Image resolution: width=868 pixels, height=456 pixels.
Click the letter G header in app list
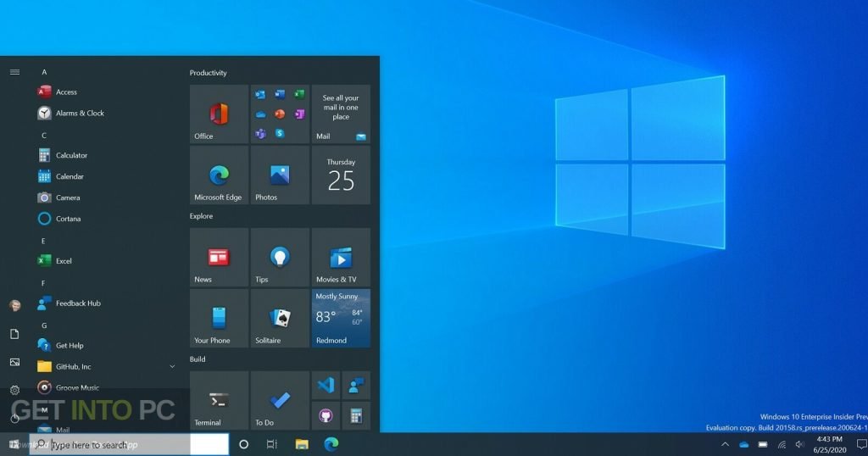(44, 325)
